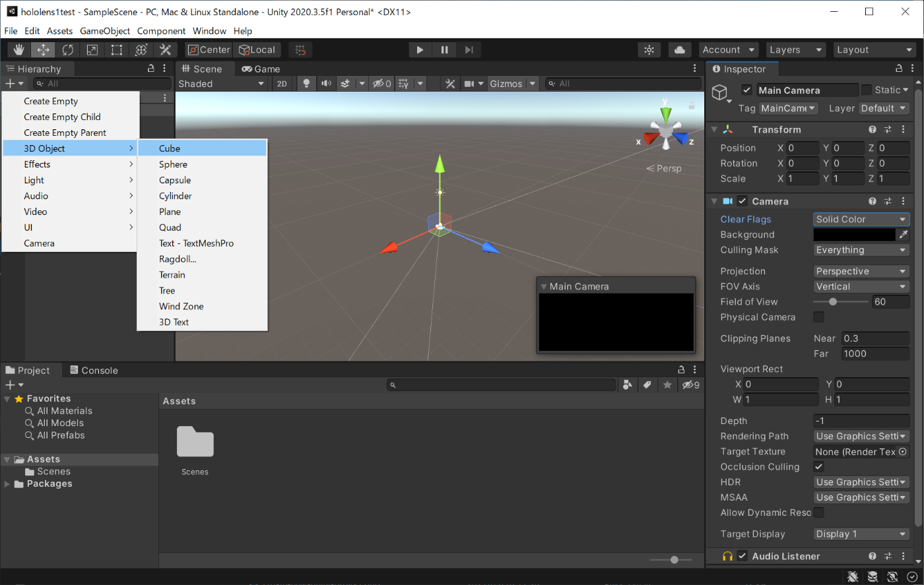Click Project search by label icon

click(x=647, y=385)
